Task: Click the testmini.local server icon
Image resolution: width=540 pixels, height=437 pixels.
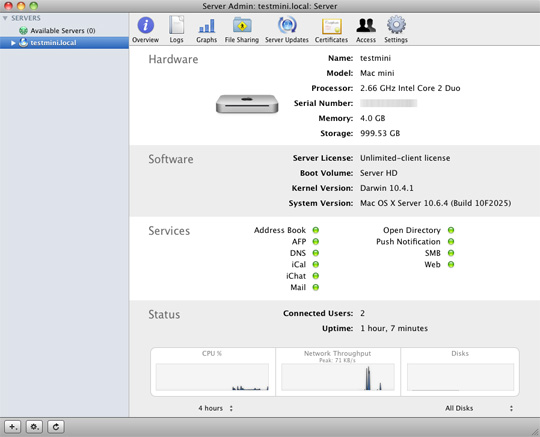Action: point(23,43)
